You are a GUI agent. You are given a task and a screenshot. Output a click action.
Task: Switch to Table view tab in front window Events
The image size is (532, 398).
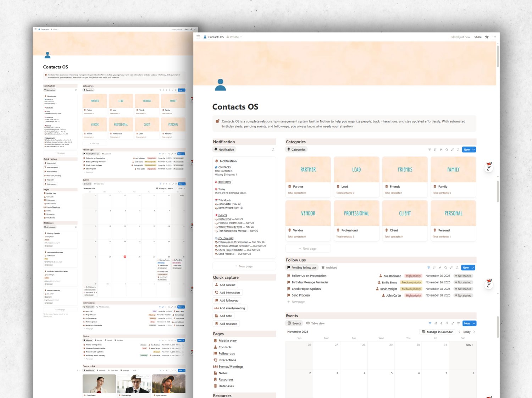coord(315,323)
